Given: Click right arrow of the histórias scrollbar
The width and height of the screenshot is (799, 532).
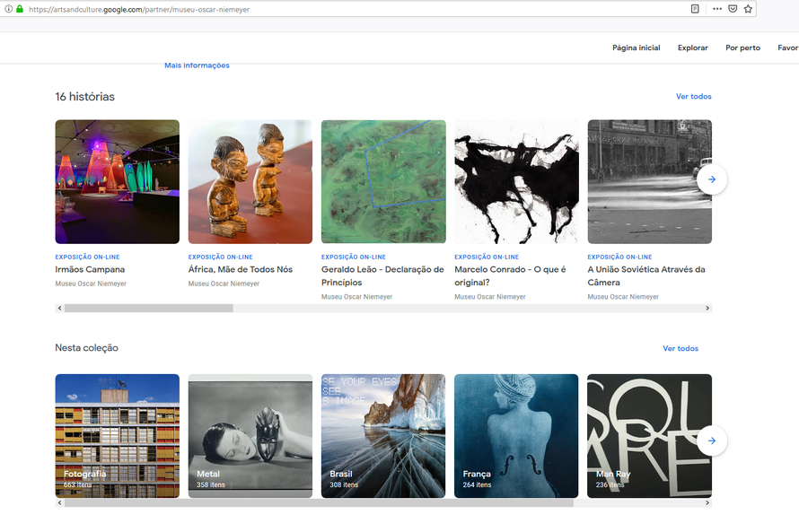Looking at the screenshot, I should [707, 308].
